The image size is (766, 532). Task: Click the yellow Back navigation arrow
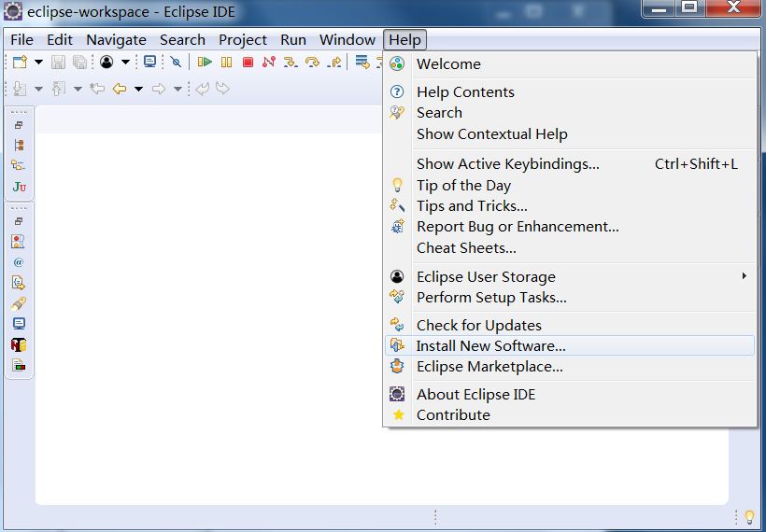pyautogui.click(x=120, y=89)
